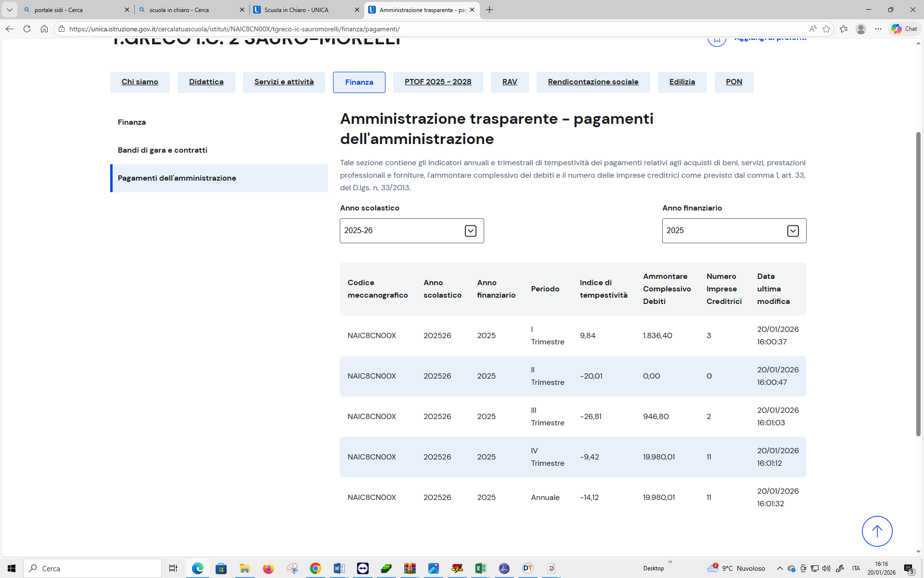The image size is (924, 578).
Task: Click the page vertical scrollbar thumb
Action: tap(918, 284)
